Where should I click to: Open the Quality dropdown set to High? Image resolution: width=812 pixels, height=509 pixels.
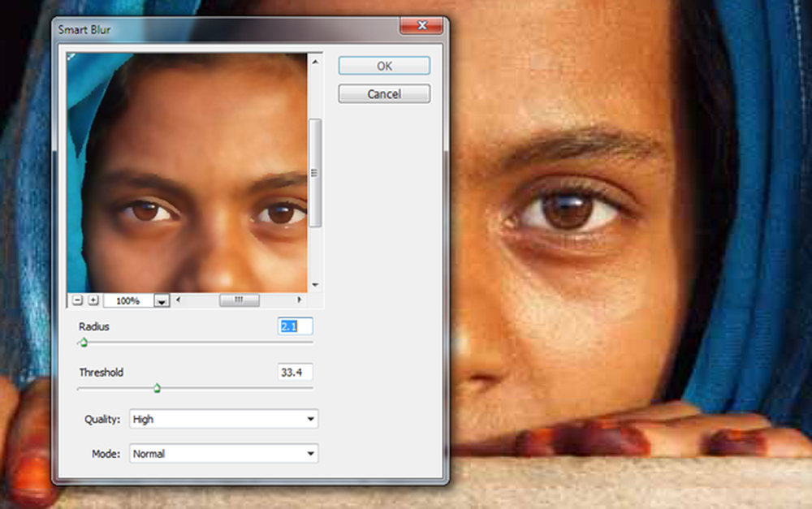click(224, 419)
